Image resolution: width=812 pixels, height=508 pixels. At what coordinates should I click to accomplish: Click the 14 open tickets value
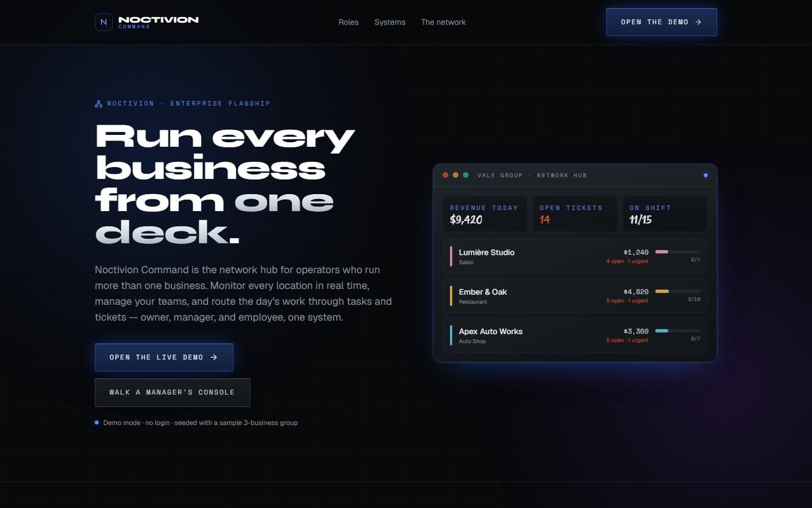pyautogui.click(x=545, y=220)
